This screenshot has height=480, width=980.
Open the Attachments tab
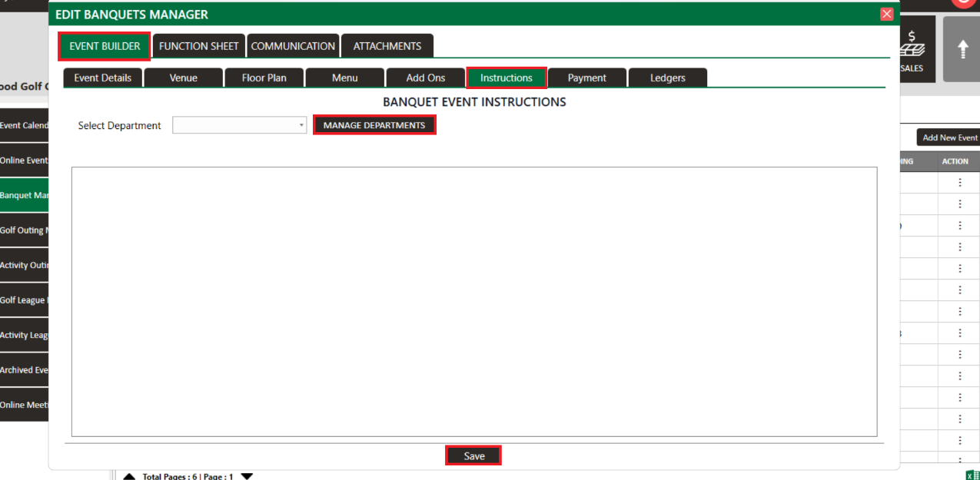tap(387, 46)
